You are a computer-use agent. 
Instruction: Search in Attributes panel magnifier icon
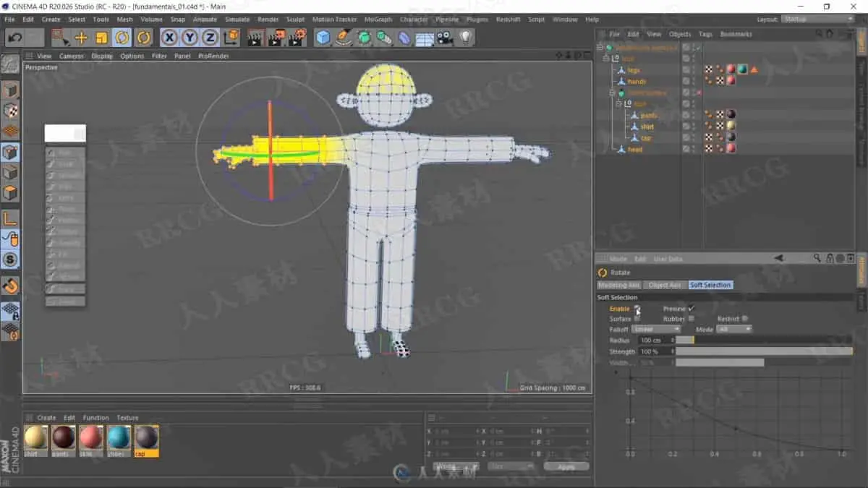[817, 258]
